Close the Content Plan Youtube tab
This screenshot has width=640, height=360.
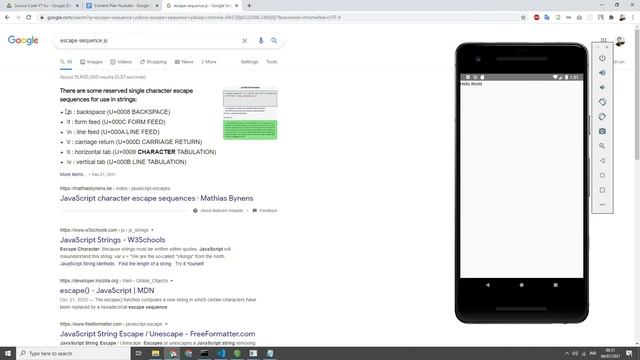coord(157,6)
